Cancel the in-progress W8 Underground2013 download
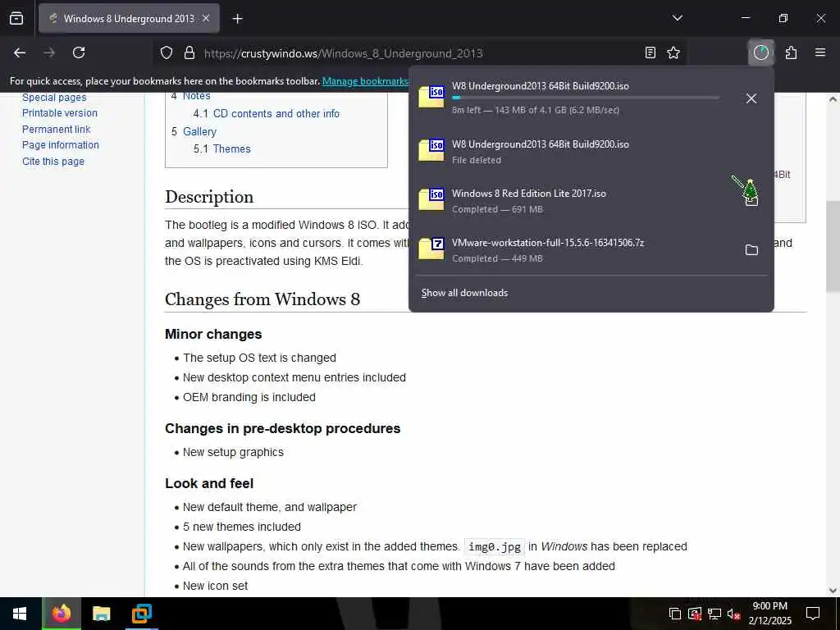This screenshot has width=840, height=630. click(x=751, y=98)
